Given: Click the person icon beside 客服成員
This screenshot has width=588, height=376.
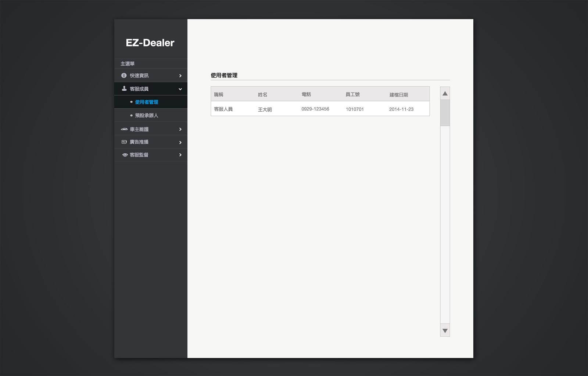Looking at the screenshot, I should [x=124, y=88].
